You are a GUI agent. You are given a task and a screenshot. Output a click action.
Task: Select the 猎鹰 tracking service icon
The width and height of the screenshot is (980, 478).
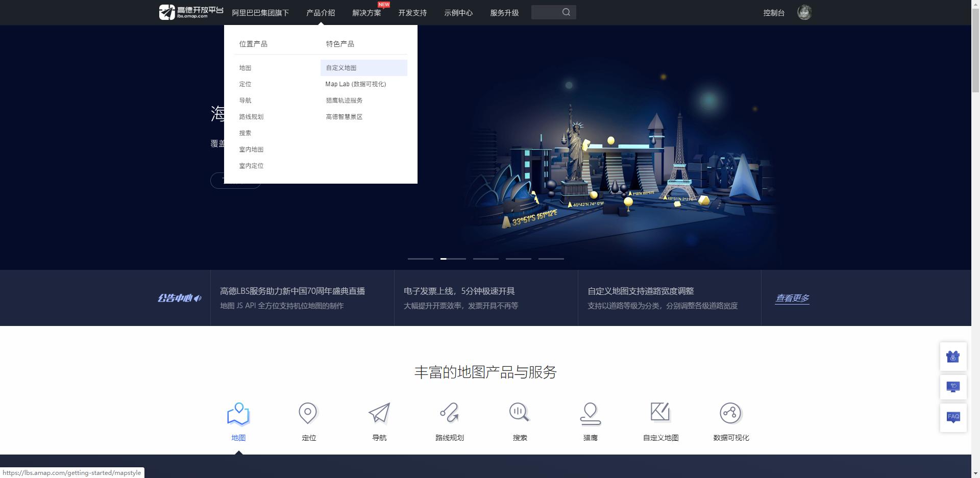coord(590,413)
